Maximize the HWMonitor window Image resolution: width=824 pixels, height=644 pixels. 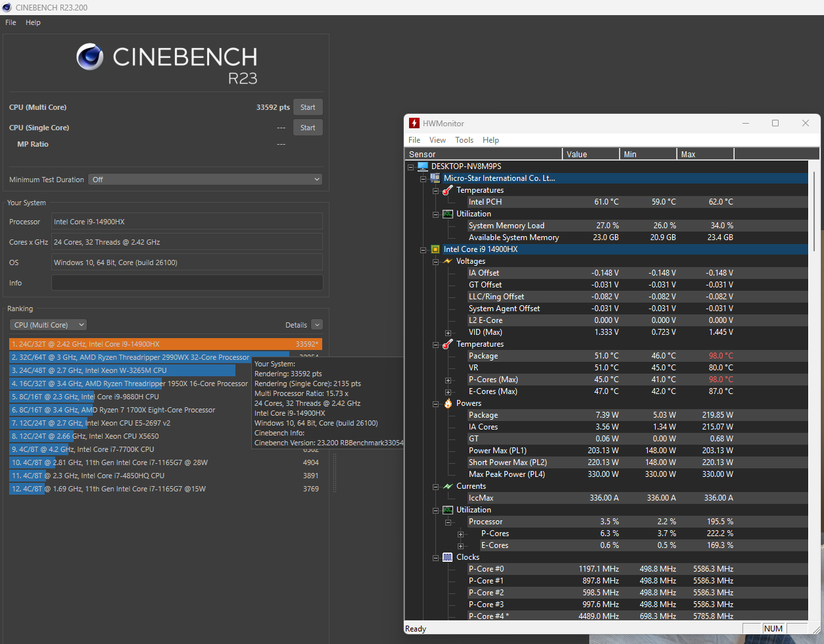click(775, 123)
